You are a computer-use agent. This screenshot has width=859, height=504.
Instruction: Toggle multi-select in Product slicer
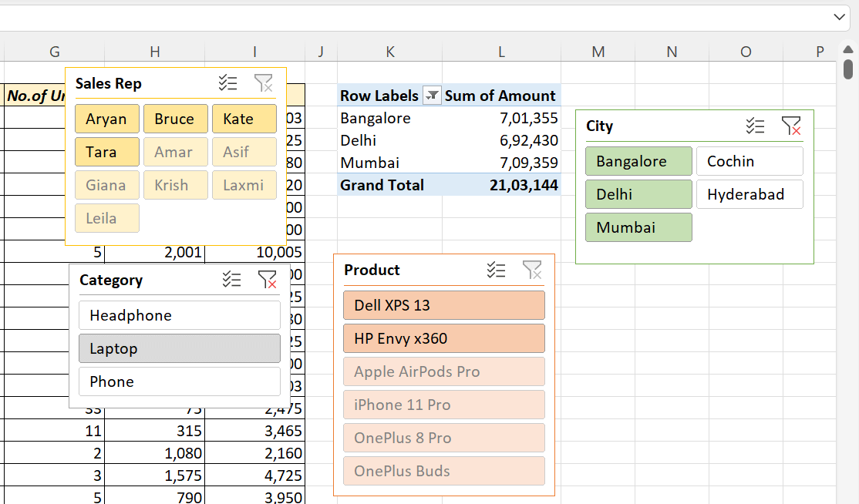497,270
